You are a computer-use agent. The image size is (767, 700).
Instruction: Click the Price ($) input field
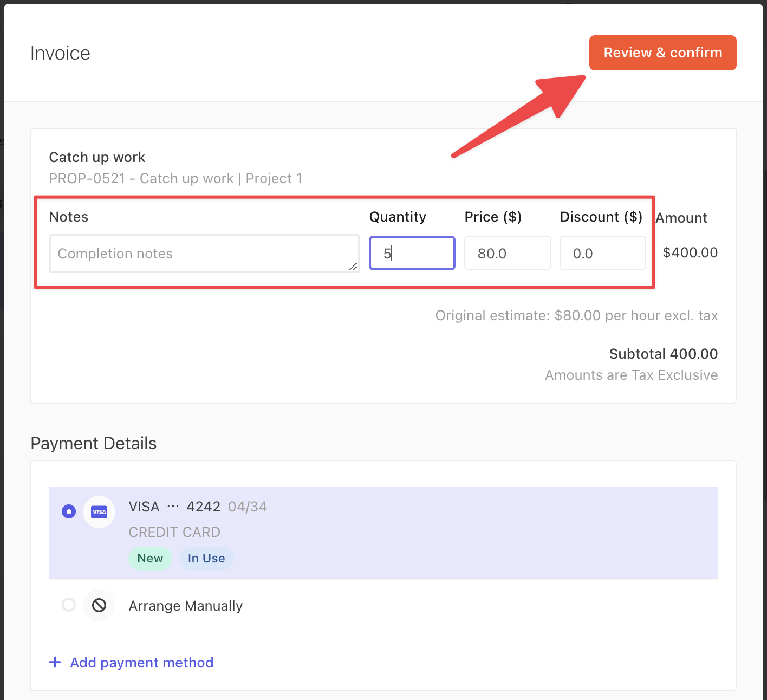507,253
